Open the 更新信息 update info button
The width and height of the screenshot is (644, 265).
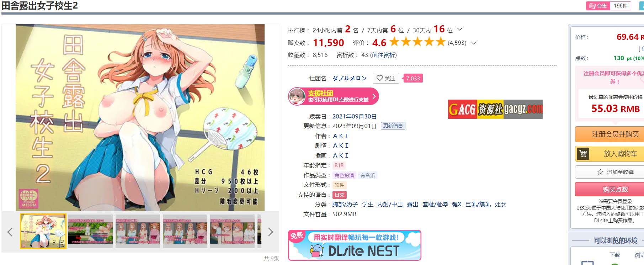point(393,126)
